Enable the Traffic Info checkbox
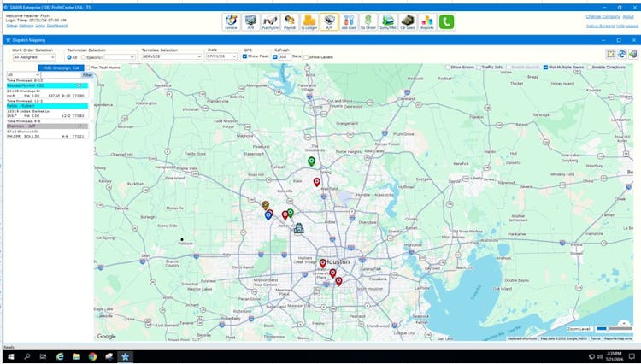This screenshot has width=641, height=364. pos(479,68)
